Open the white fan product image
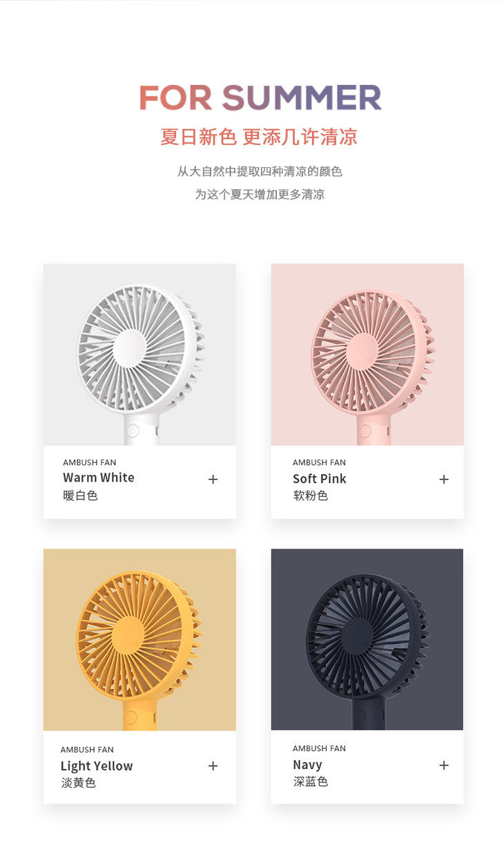The width and height of the screenshot is (504, 854). tap(139, 354)
